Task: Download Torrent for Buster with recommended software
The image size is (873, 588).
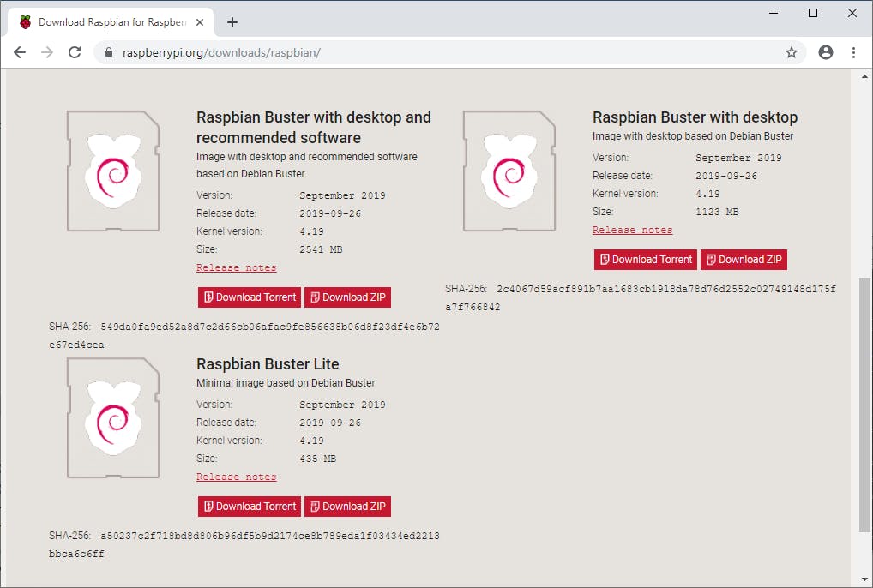Action: (x=250, y=297)
